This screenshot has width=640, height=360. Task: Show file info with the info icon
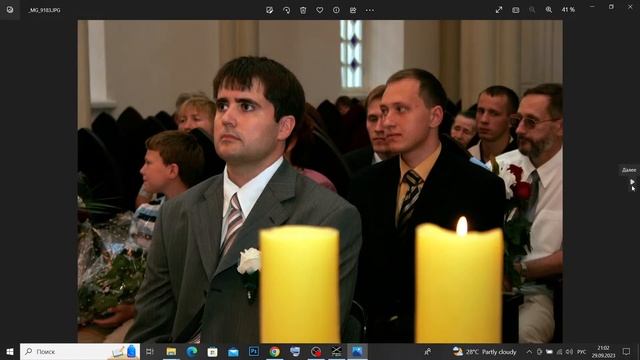336,10
